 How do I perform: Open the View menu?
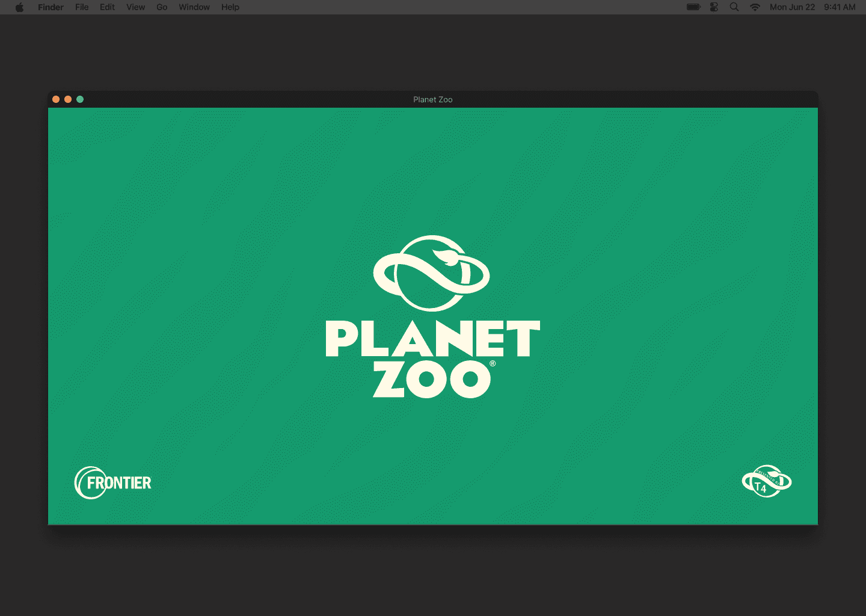coord(135,7)
